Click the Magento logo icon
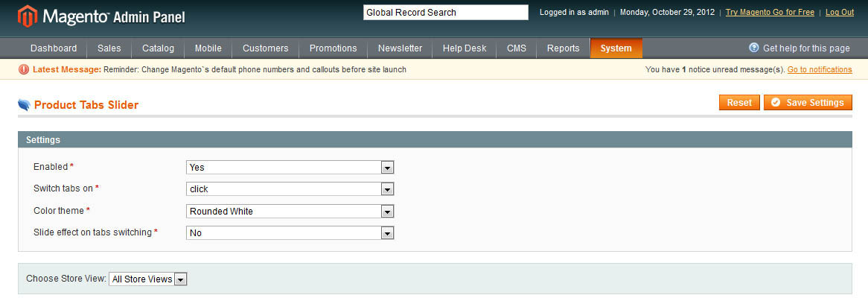 [28, 16]
